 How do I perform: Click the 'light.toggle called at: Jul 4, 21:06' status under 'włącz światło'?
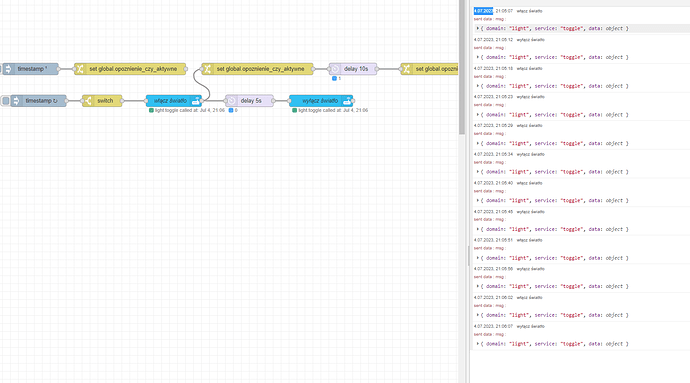point(190,110)
